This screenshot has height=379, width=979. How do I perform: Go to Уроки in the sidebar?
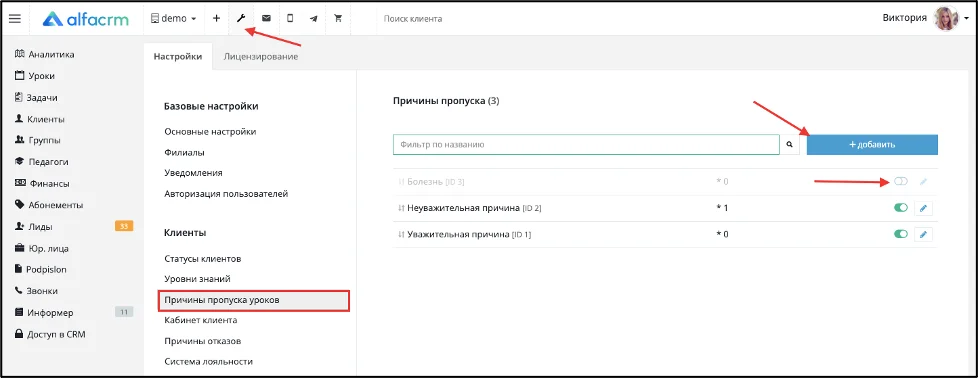pos(34,76)
